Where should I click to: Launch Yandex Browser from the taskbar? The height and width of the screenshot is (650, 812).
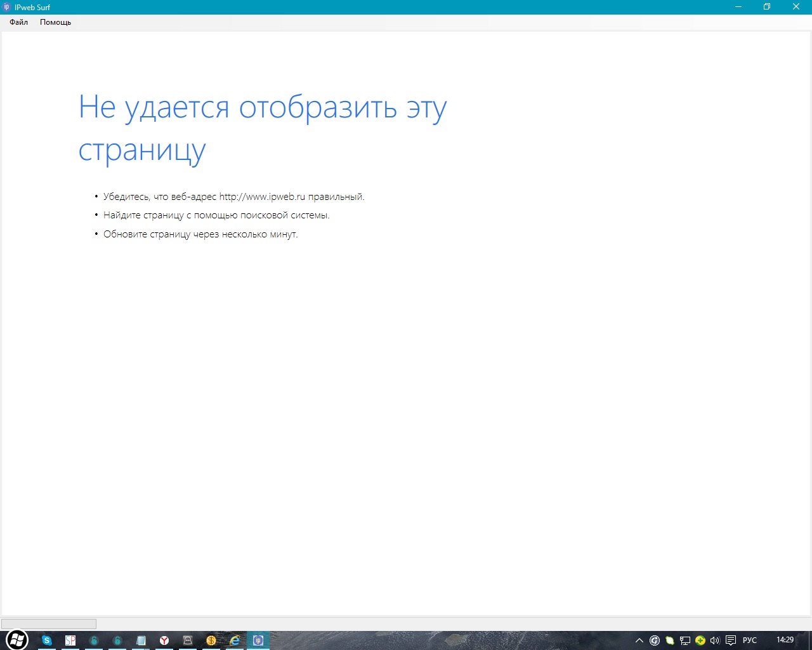[x=164, y=640]
